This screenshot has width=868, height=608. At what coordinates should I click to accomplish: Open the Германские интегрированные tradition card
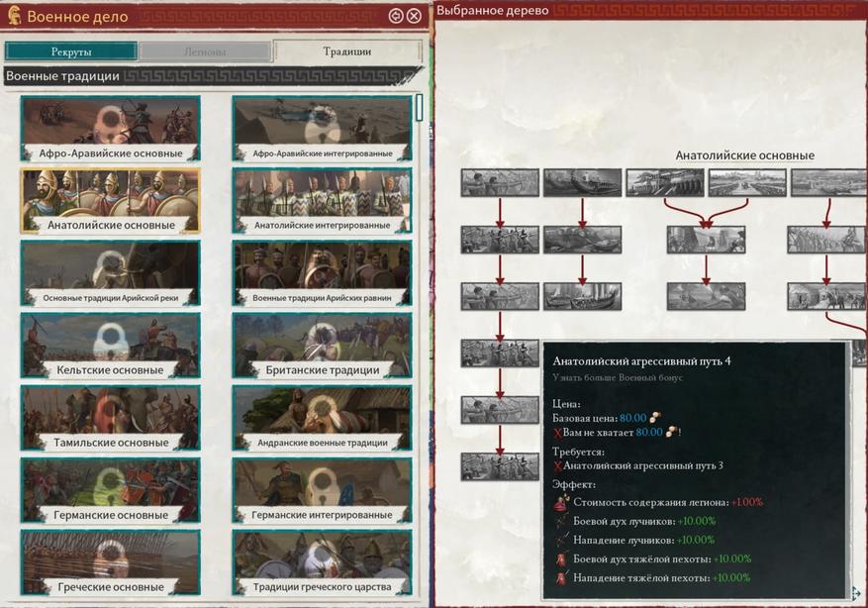[x=323, y=490]
